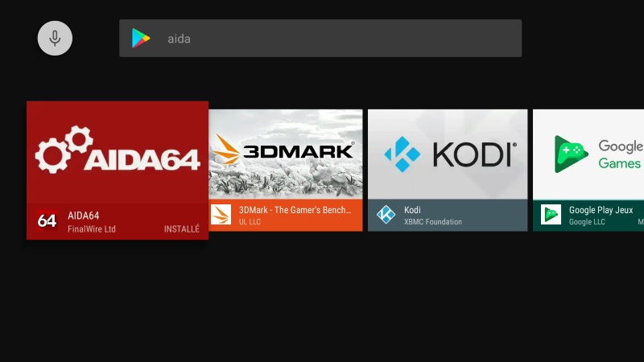644x362 pixels.
Task: Click the "FinalWire Ltd" developer name
Action: pos(92,229)
